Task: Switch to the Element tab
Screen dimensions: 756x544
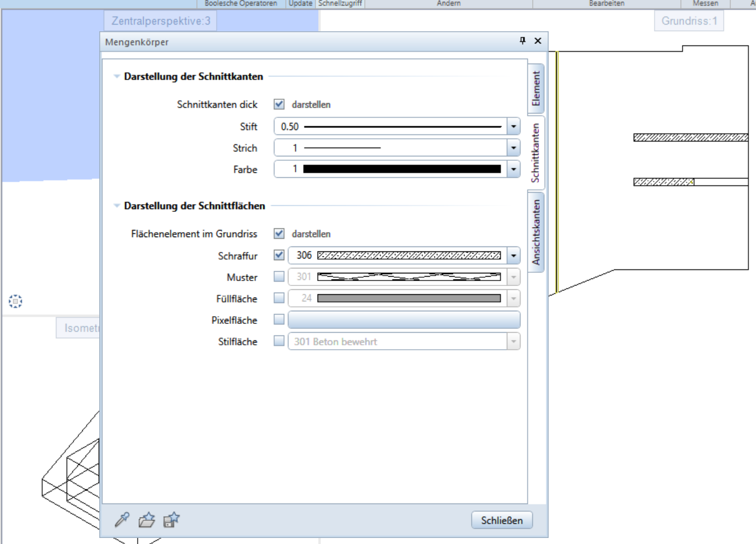Action: (x=536, y=88)
